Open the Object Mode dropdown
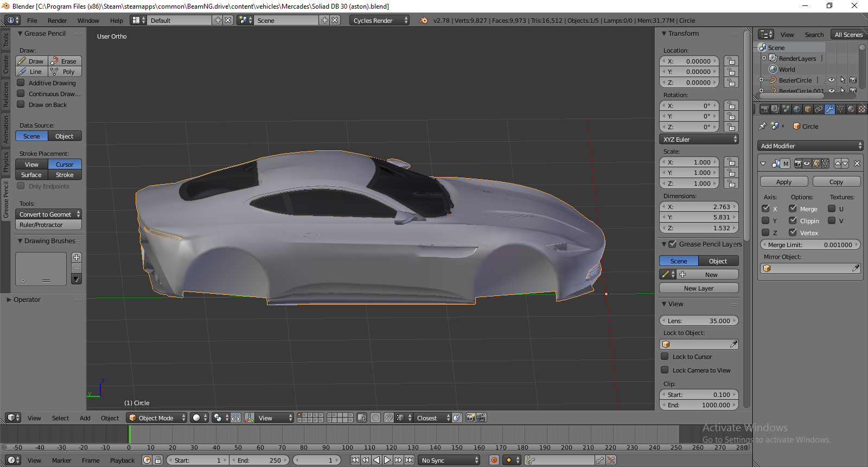 click(156, 418)
